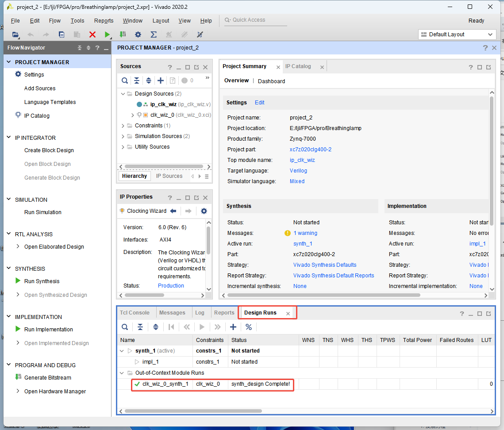The height and width of the screenshot is (430, 504).
Task: Collapse synth_1 run row
Action: tap(122, 351)
